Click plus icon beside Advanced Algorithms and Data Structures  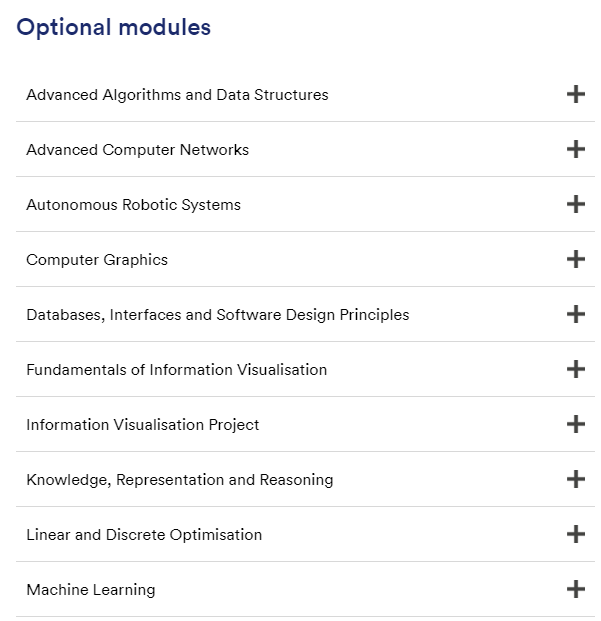(x=575, y=95)
